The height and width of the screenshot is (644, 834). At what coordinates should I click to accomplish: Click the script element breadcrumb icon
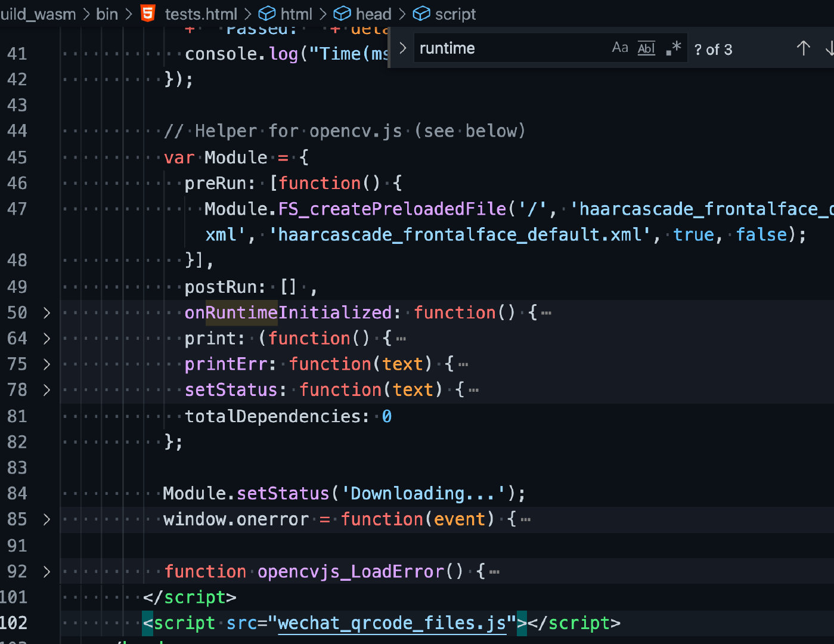[x=421, y=13]
